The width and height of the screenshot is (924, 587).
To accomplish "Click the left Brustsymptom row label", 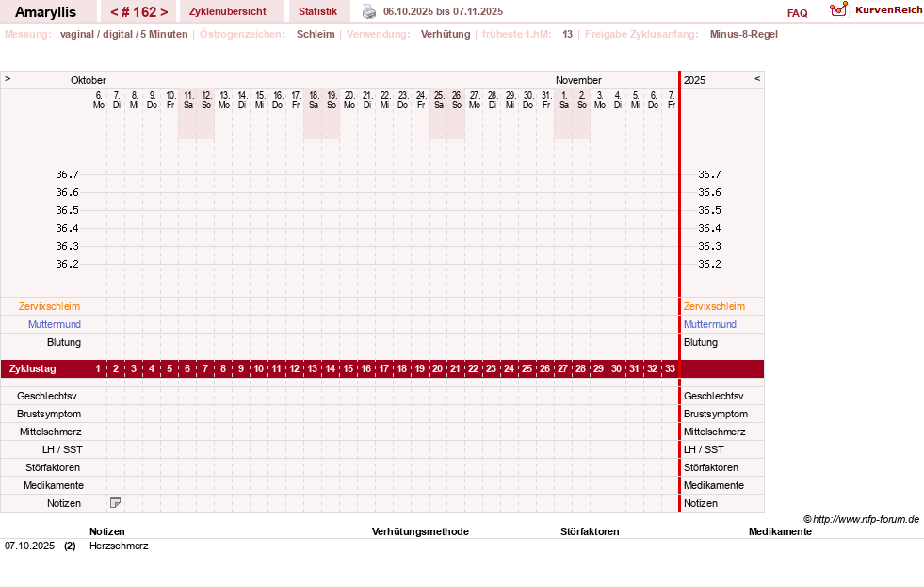I will pyautogui.click(x=49, y=413).
